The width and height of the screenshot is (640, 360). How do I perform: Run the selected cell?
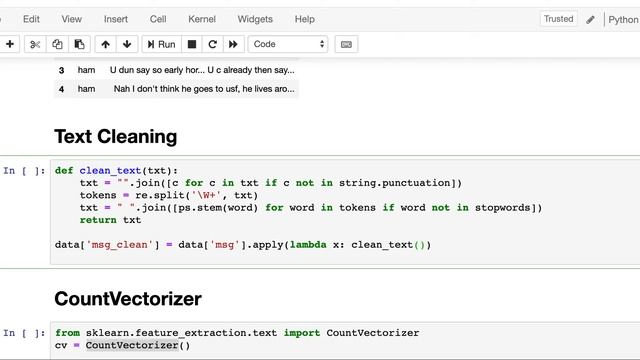pyautogui.click(x=162, y=44)
